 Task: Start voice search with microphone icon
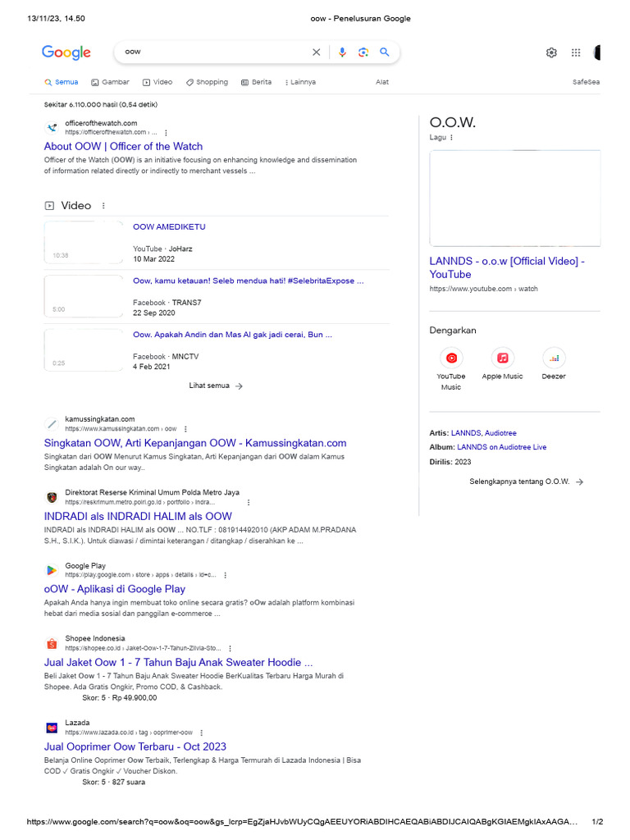pos(342,52)
